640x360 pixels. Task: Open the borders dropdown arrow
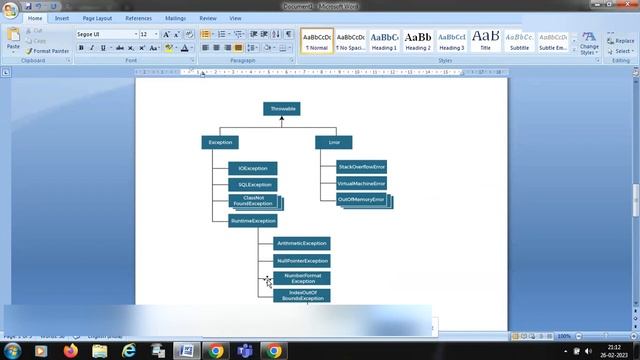click(x=290, y=48)
